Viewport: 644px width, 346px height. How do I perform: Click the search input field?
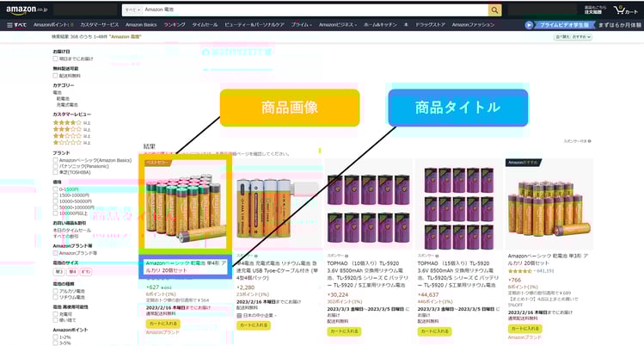[x=315, y=9]
